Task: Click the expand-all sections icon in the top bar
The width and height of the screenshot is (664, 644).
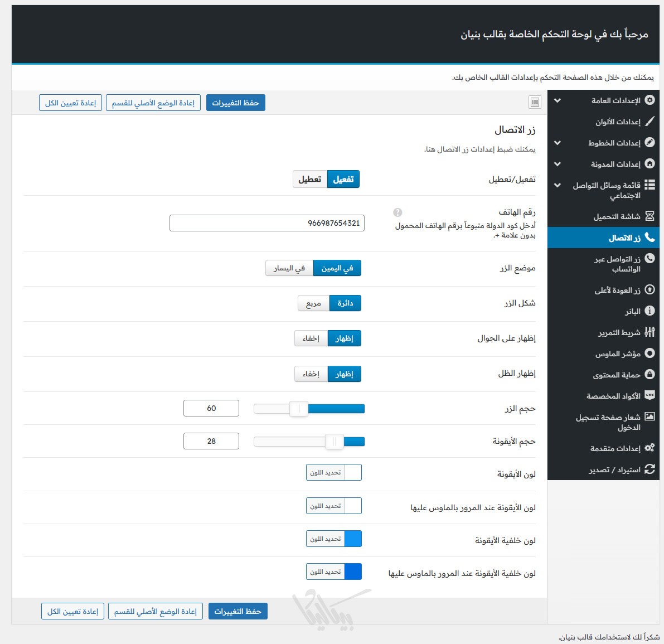Action: coord(535,102)
